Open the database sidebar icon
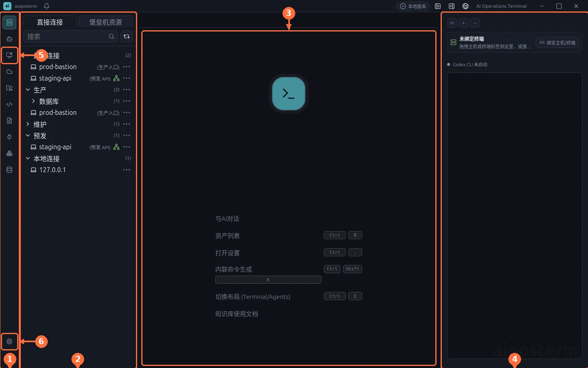 pos(9,170)
